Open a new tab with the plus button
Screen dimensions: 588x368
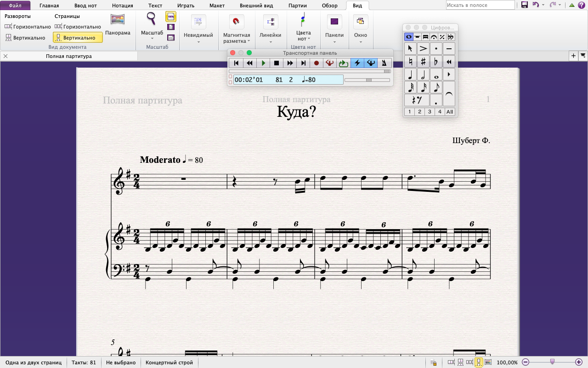click(x=573, y=56)
